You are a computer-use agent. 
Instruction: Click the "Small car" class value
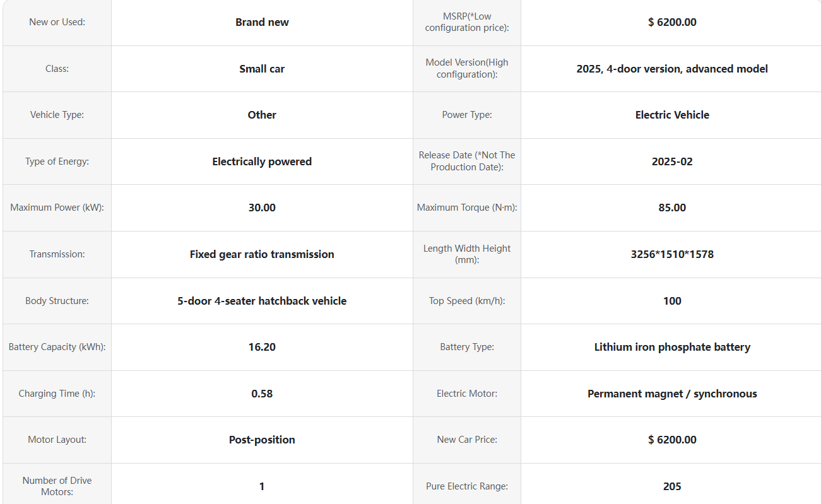click(x=262, y=69)
